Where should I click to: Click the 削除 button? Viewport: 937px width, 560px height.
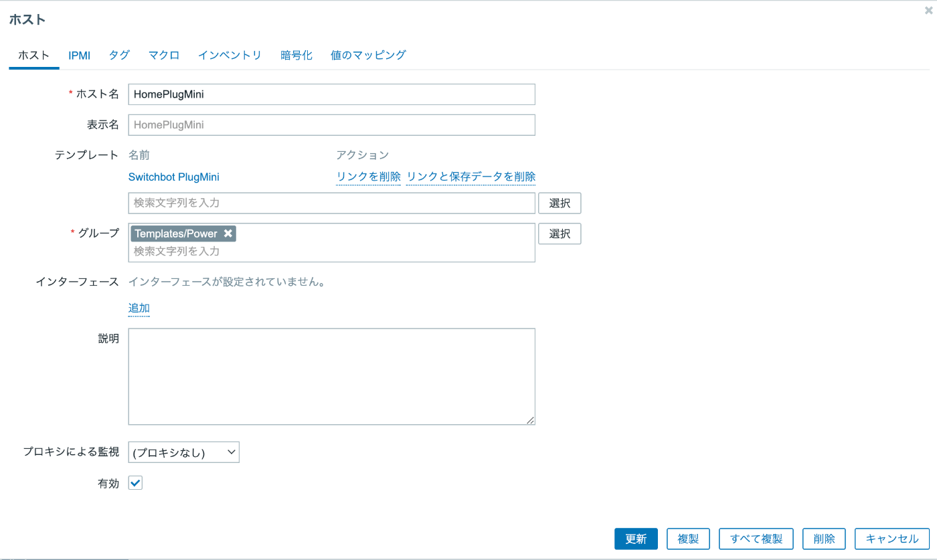824,539
